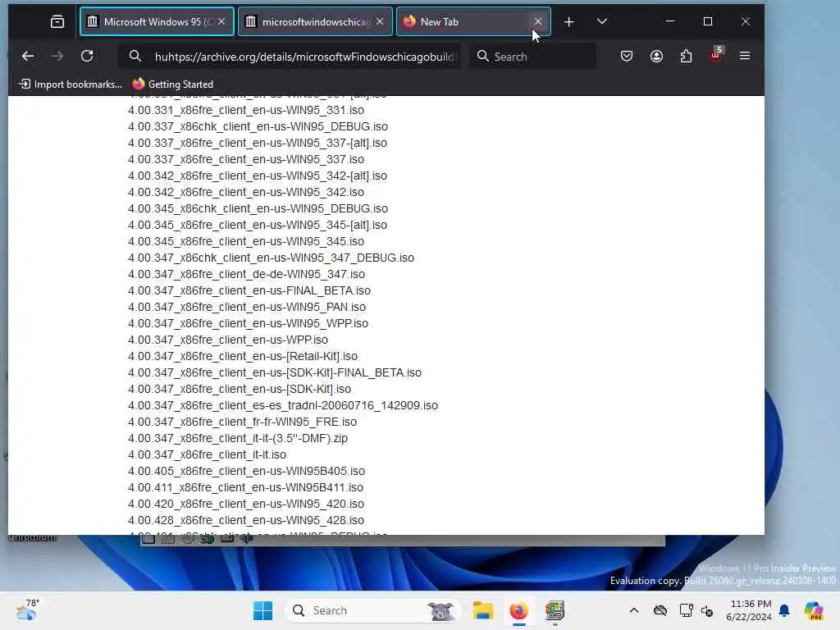Open 4.00.345_x86chk_client_en-us-WIN95_DEBUG.iso
Viewport: 840px width, 630px height.
click(x=258, y=208)
